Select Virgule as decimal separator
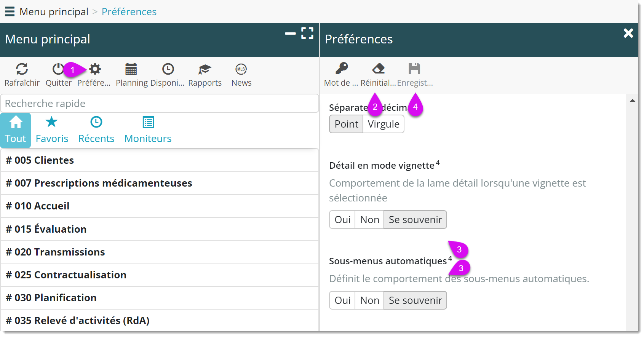 click(384, 124)
